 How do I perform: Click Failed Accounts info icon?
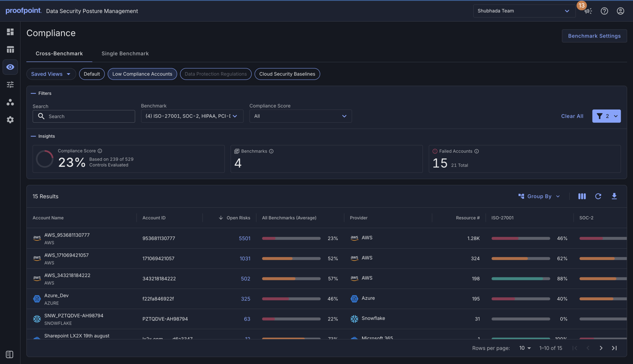pos(477,151)
